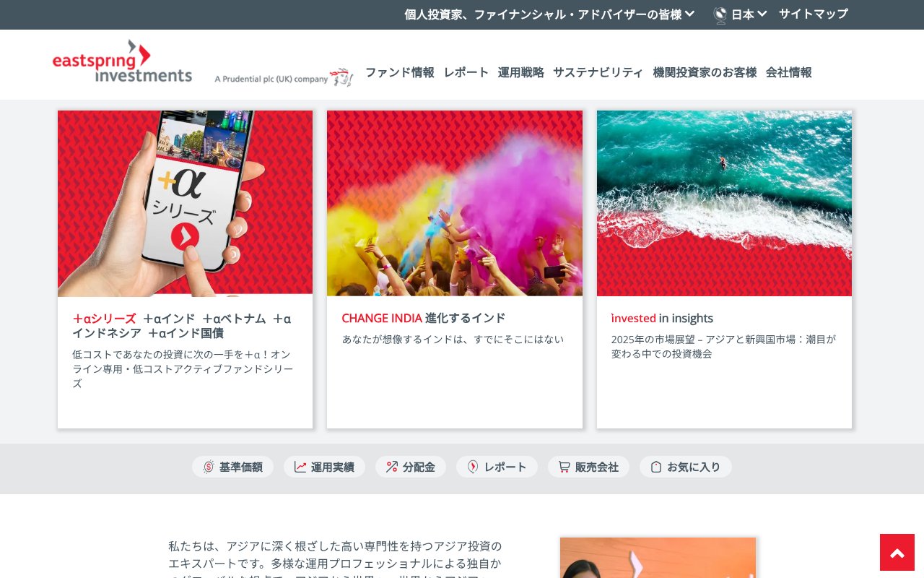The width and height of the screenshot is (924, 578).
Task: Open the 会社情報 menu item
Action: point(789,72)
